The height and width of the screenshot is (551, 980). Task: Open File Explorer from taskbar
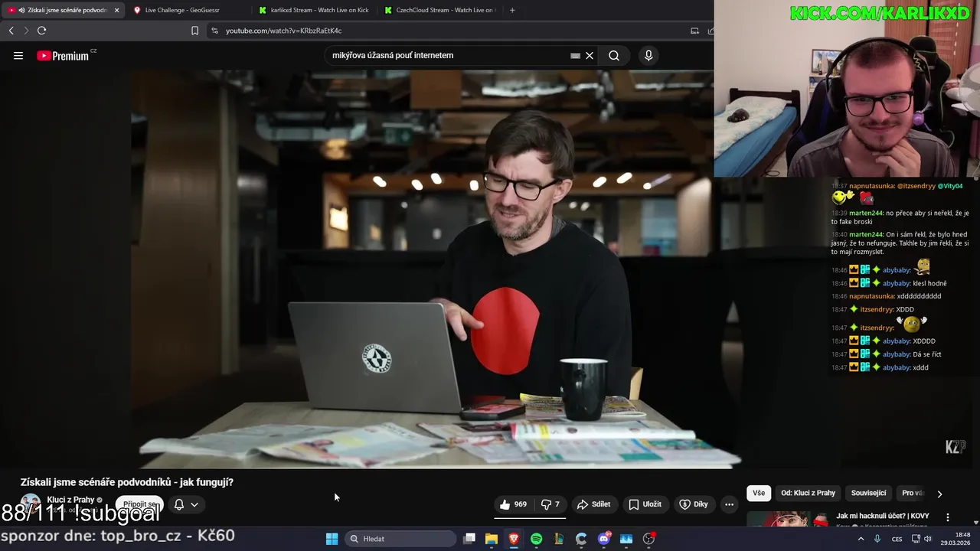pos(492,539)
